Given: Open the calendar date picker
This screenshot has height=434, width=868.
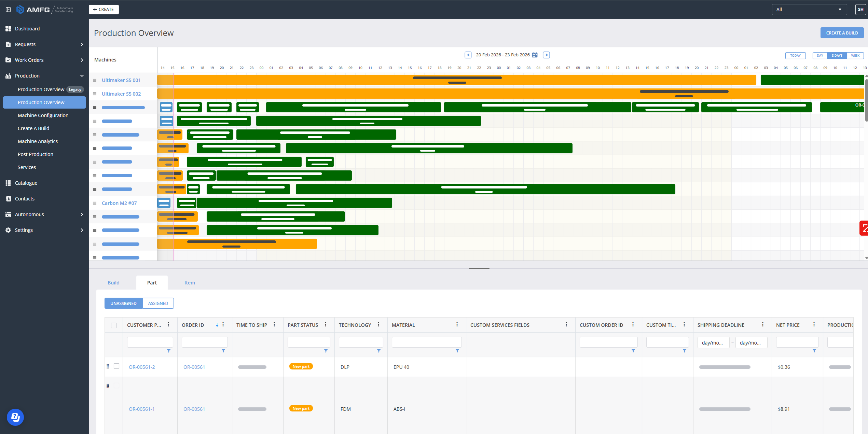Looking at the screenshot, I should [535, 55].
